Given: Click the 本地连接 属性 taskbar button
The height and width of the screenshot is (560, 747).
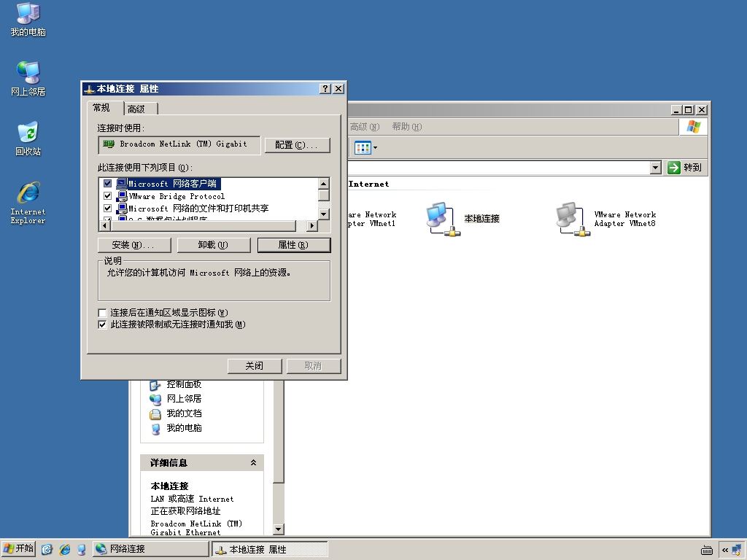Looking at the screenshot, I should (x=269, y=549).
